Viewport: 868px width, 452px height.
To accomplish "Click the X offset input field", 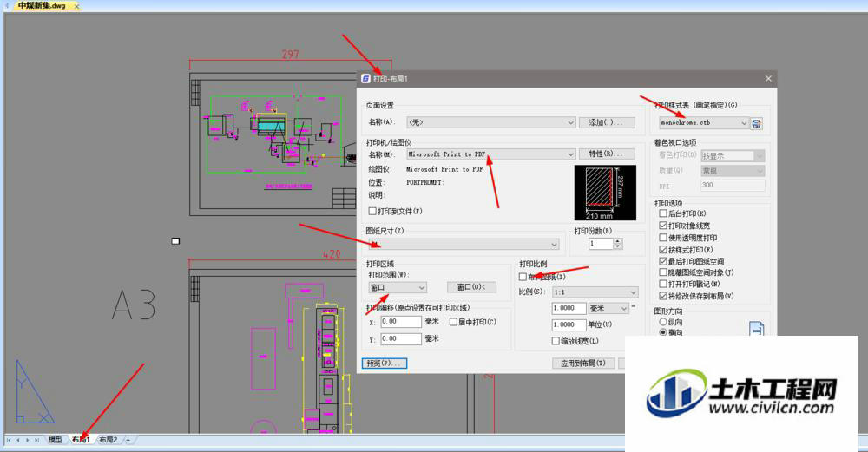I will (401, 322).
